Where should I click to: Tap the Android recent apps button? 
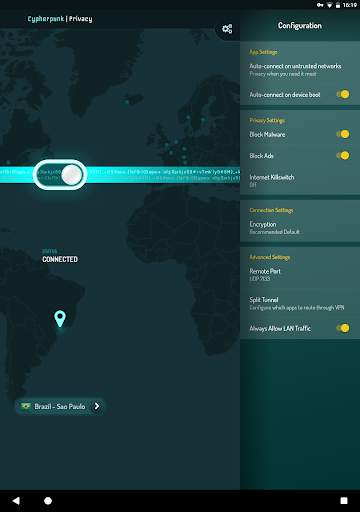344,501
